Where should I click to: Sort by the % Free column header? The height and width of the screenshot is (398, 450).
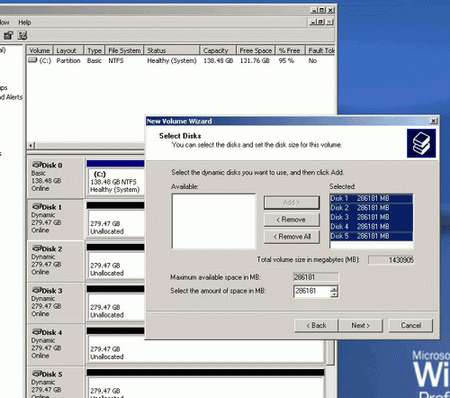pos(290,50)
